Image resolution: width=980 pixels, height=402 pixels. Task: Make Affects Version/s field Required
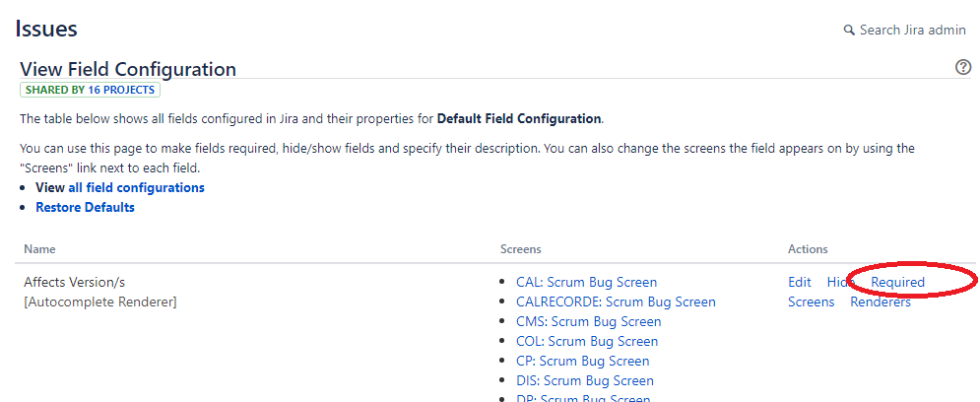pyautogui.click(x=897, y=282)
